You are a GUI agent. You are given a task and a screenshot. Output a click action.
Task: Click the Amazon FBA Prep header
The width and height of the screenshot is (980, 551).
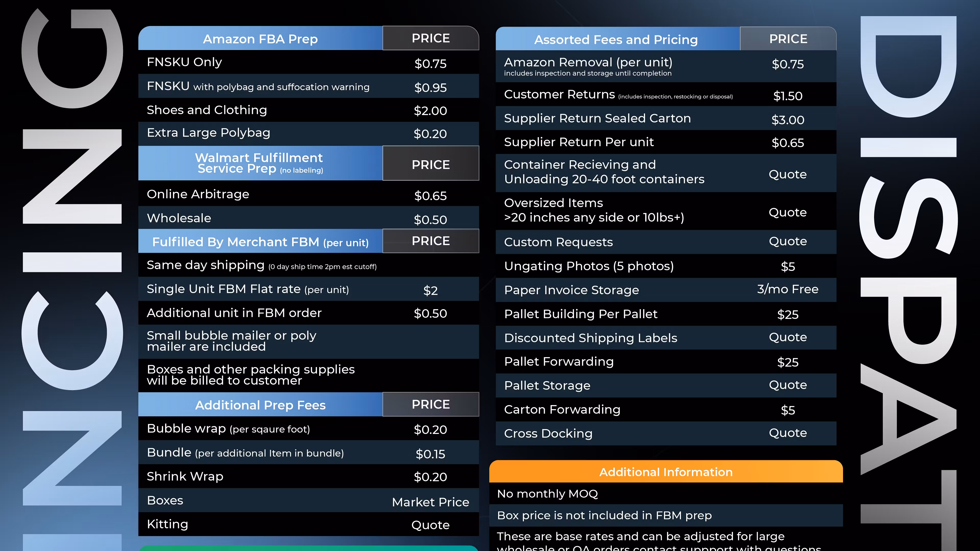point(260,39)
